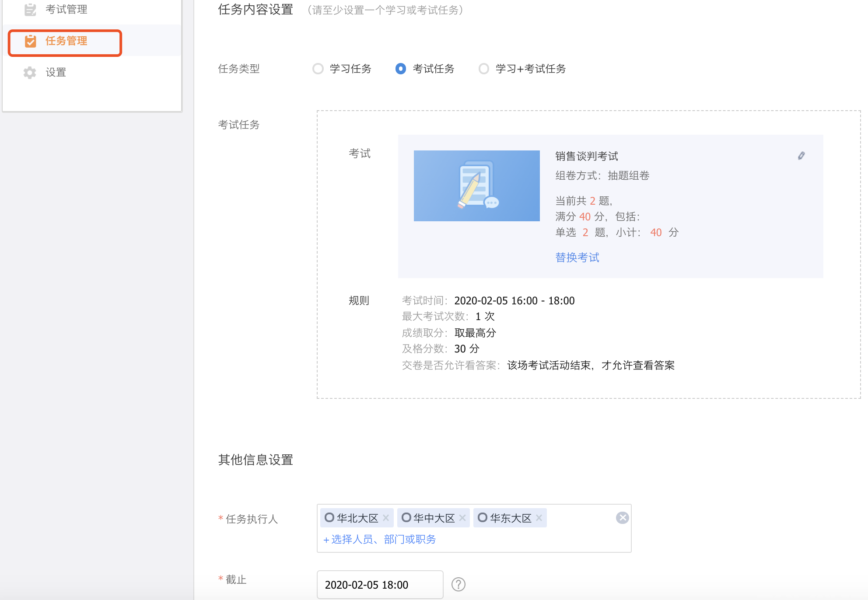This screenshot has width=868, height=600.
Task: Open 考试管理 in the sidebar
Action: [66, 9]
